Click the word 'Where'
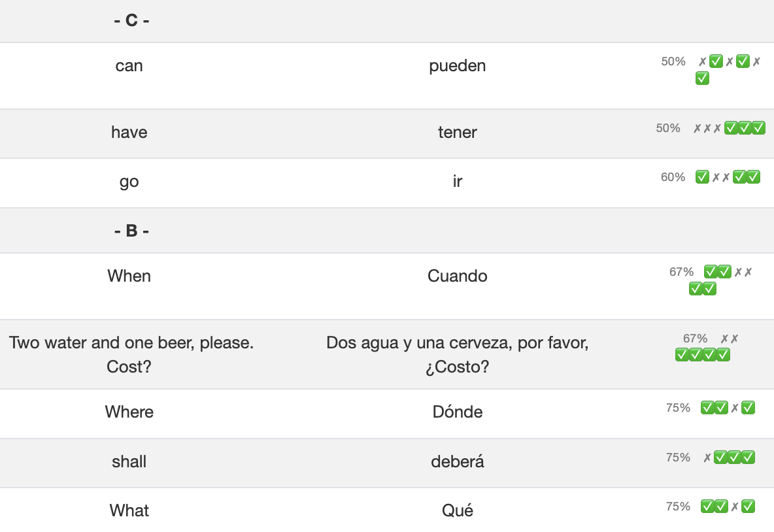This screenshot has height=532, width=774. point(129,412)
